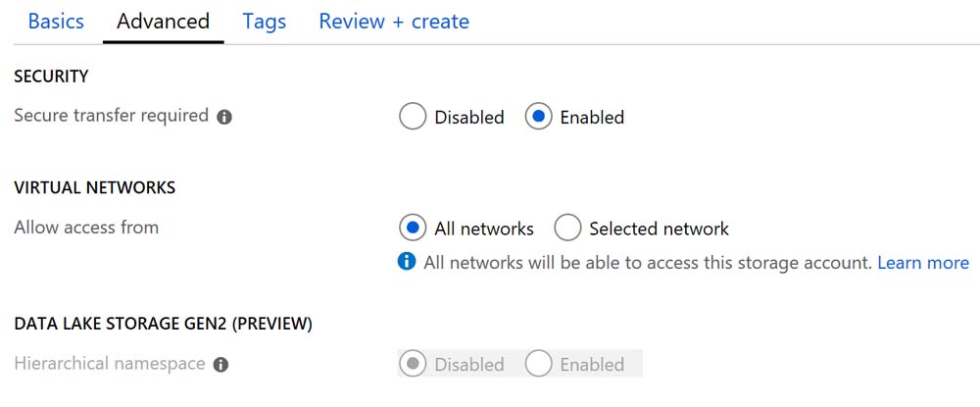Go to the Tags tab
Viewport: 980px width, 407px height.
coord(265,22)
